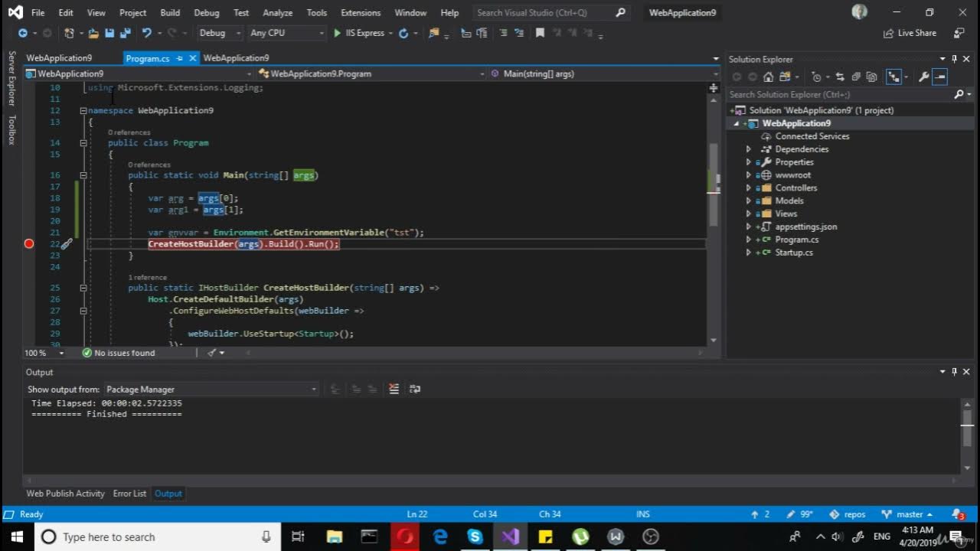Click the bookmark icon in the editor toolbar
Screen dimensions: 980x551
click(540, 33)
